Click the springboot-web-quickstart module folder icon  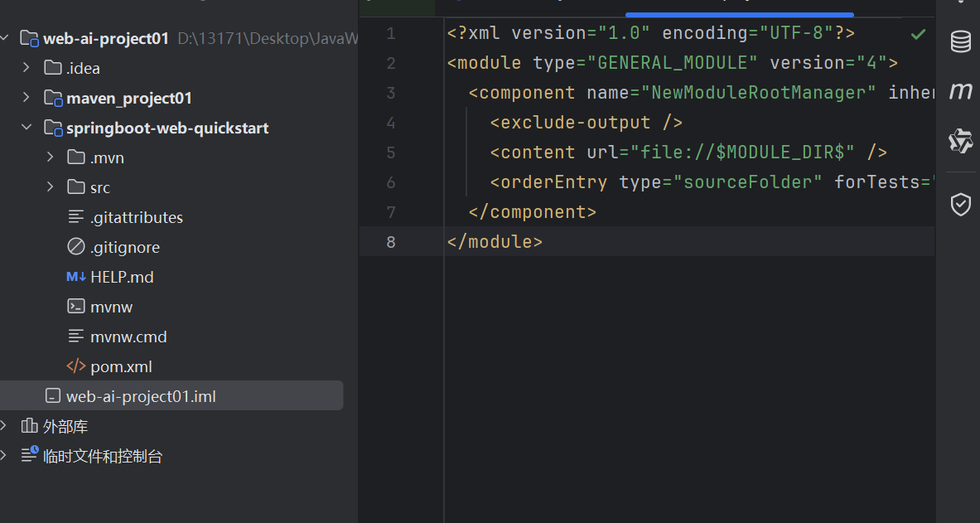tap(53, 128)
